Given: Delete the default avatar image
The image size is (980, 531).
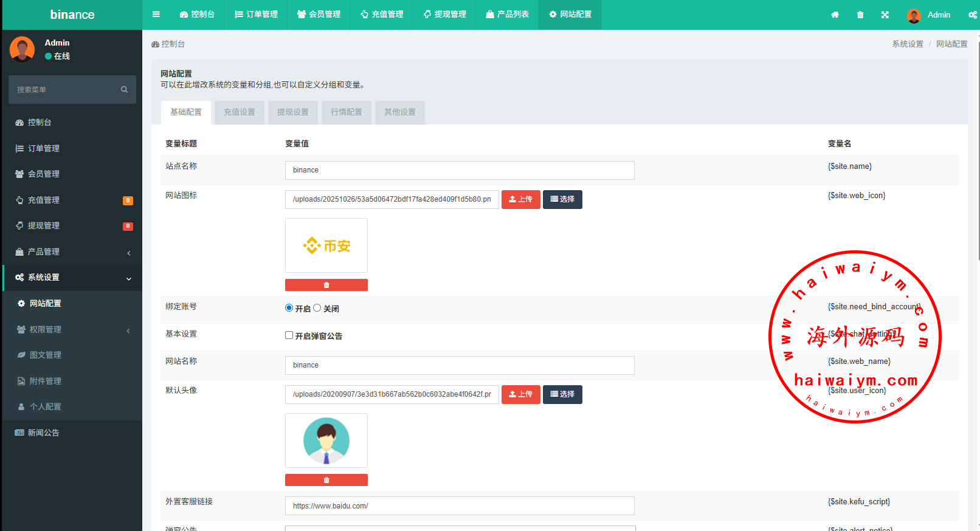Looking at the screenshot, I should (x=326, y=480).
